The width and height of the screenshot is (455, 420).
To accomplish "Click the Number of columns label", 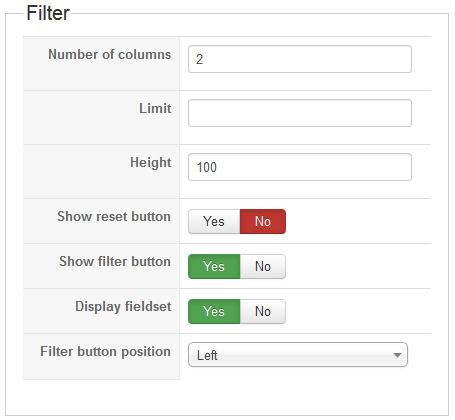I will click(110, 54).
